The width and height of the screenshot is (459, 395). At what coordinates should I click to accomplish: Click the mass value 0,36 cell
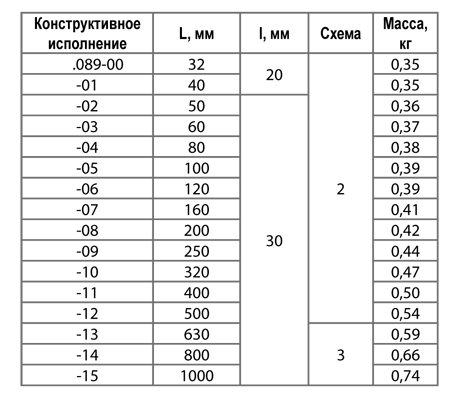tap(405, 106)
